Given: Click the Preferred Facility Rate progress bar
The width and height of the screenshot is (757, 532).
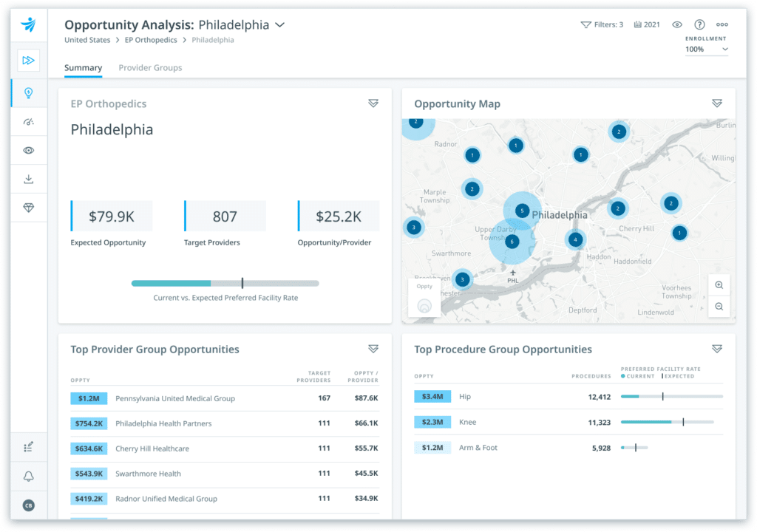Looking at the screenshot, I should (x=225, y=284).
